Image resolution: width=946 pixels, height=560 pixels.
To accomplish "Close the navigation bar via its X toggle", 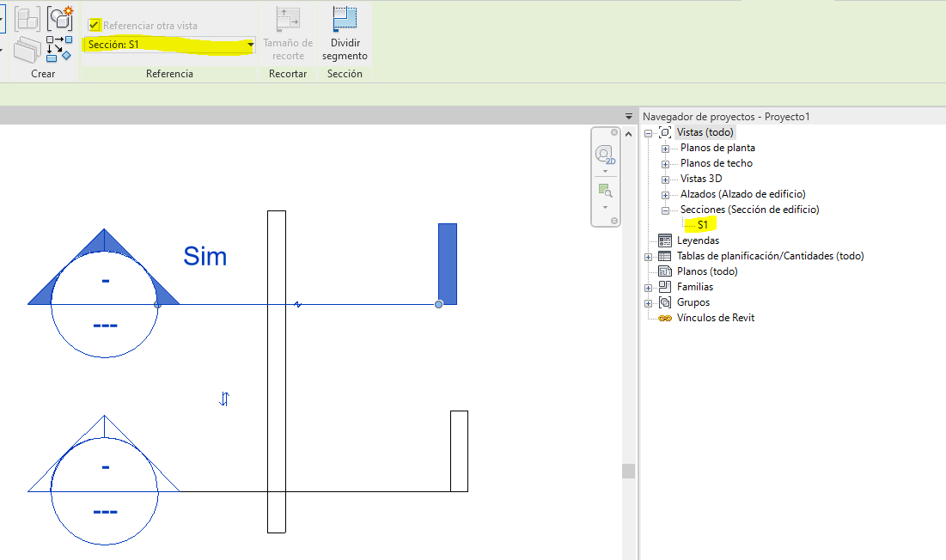I will pyautogui.click(x=614, y=132).
